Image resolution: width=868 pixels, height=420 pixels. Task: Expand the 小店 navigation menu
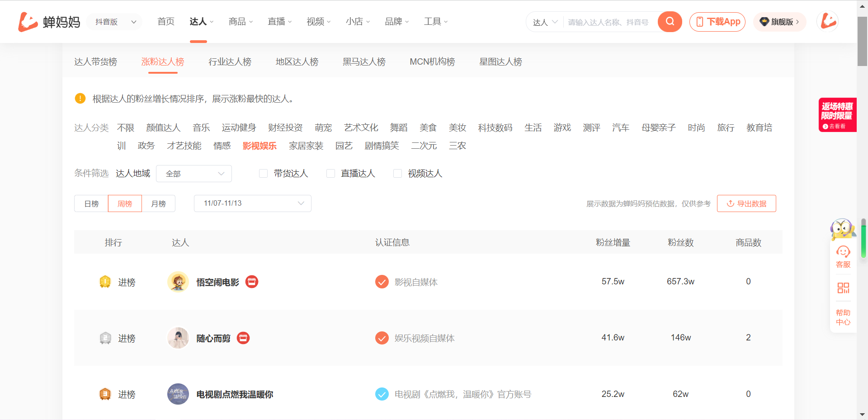click(x=358, y=22)
